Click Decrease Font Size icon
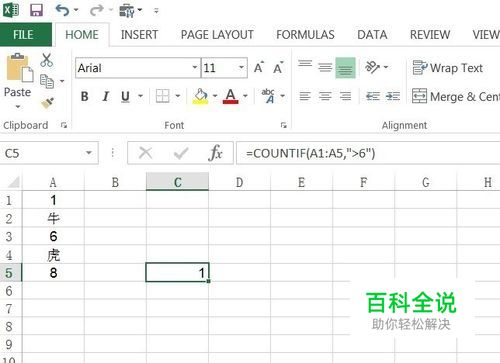Screen dimensions: 500x363 click(278, 68)
